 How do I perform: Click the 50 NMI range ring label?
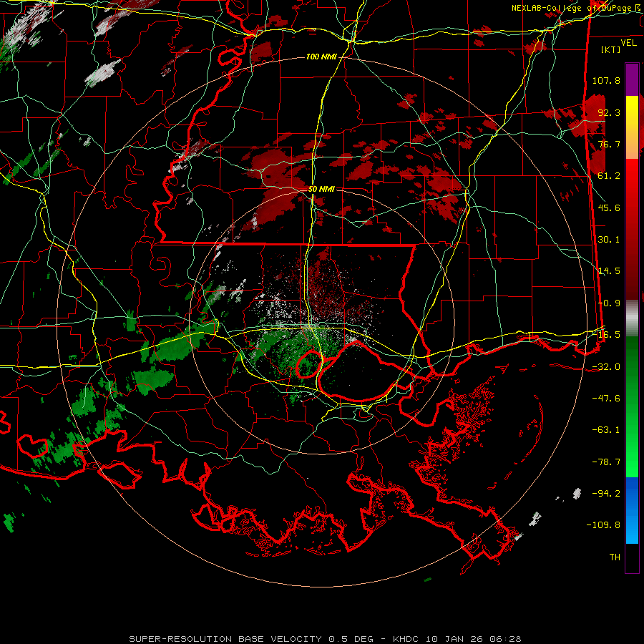(x=321, y=189)
